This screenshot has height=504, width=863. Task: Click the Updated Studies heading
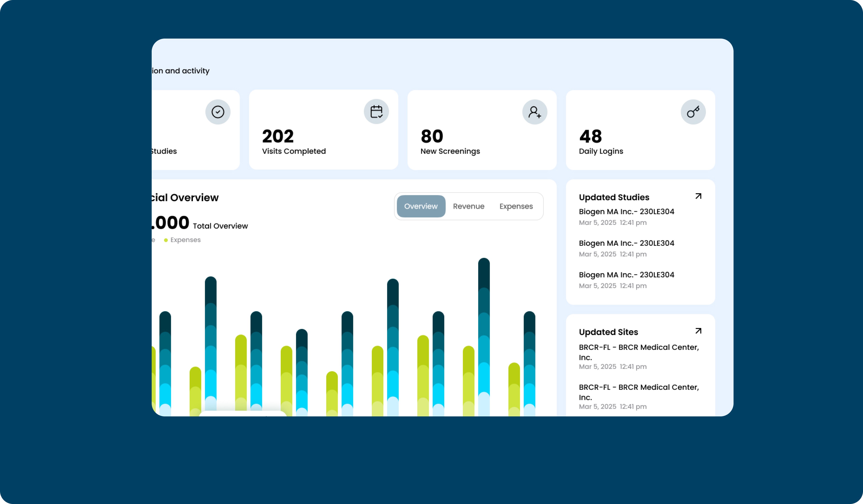(614, 197)
